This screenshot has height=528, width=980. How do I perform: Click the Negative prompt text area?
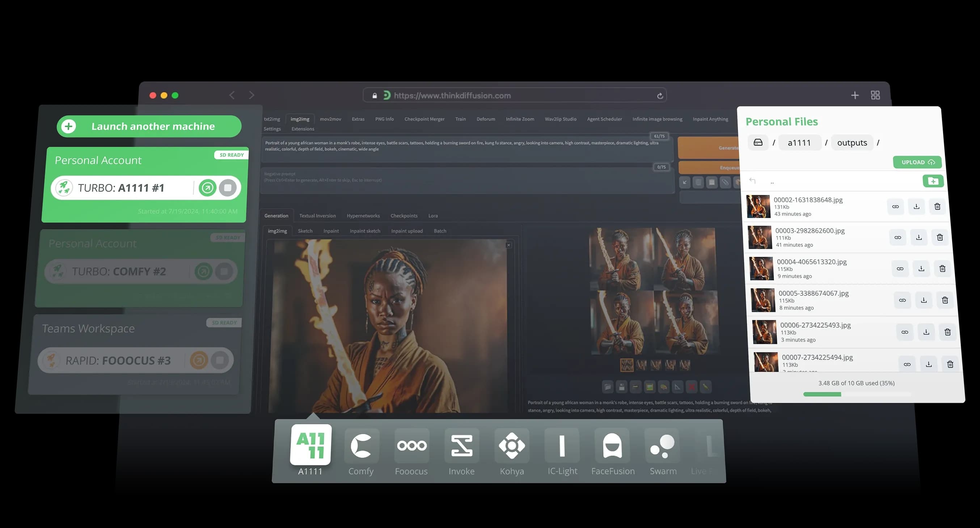[466, 181]
